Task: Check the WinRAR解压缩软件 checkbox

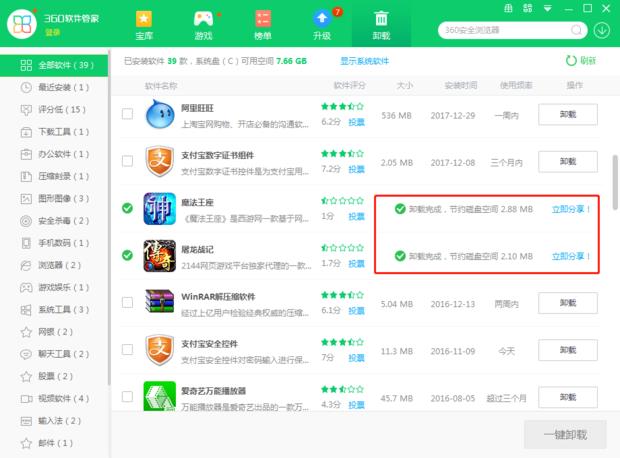Action: [127, 303]
